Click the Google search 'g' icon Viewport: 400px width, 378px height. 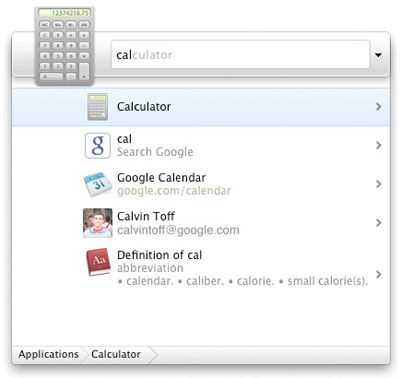(98, 146)
